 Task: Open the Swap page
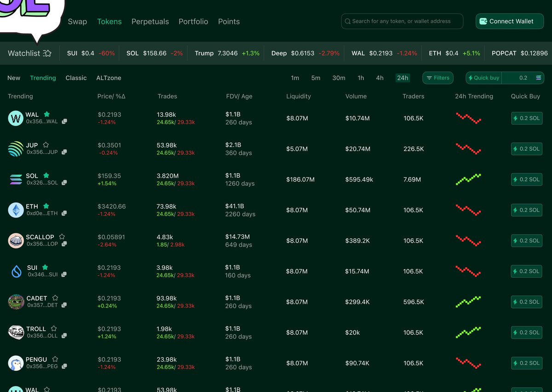tap(77, 22)
